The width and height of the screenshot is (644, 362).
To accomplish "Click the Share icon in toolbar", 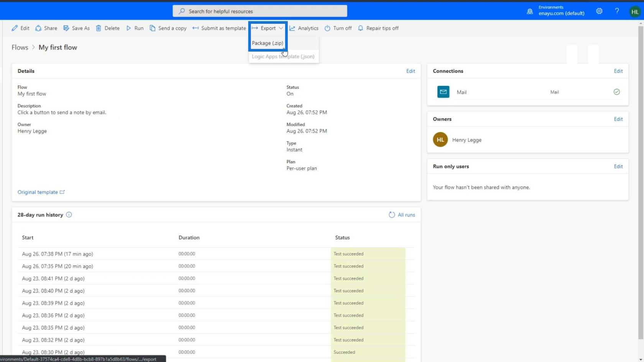I will coord(38,28).
